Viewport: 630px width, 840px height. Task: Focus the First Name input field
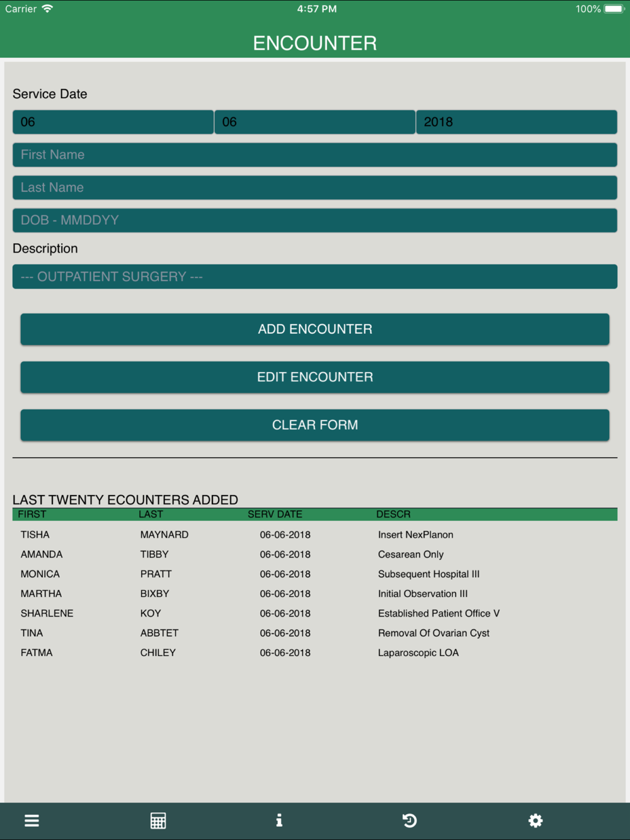pos(315,155)
